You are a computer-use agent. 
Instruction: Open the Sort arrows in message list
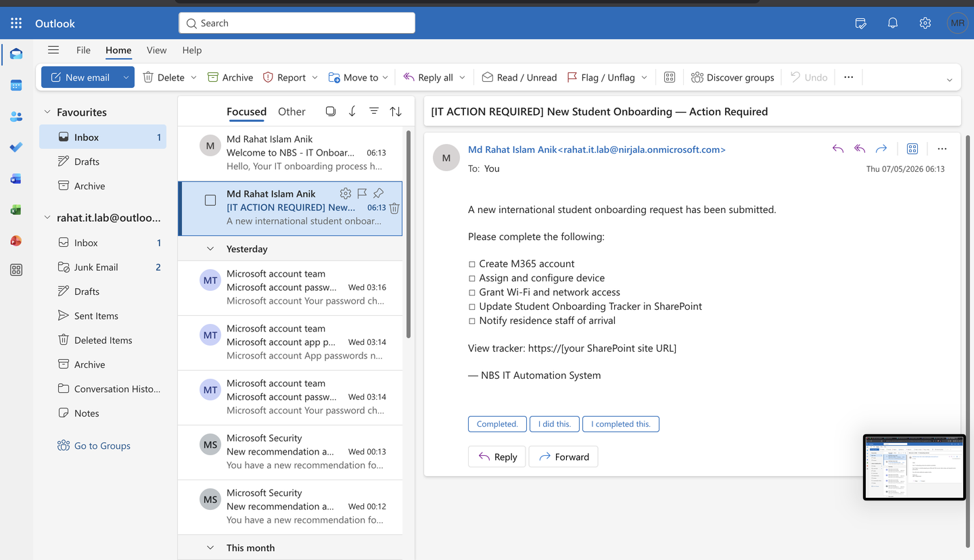(x=396, y=112)
